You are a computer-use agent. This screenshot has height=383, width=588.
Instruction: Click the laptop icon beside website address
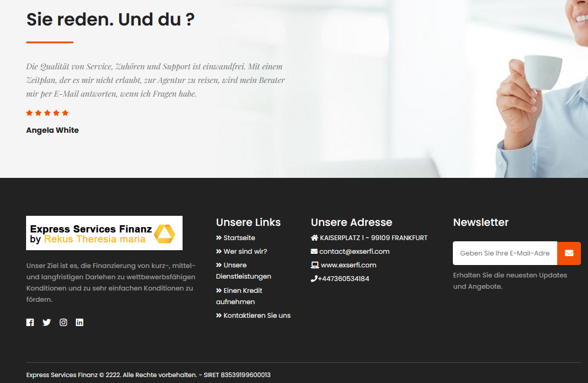[315, 265]
